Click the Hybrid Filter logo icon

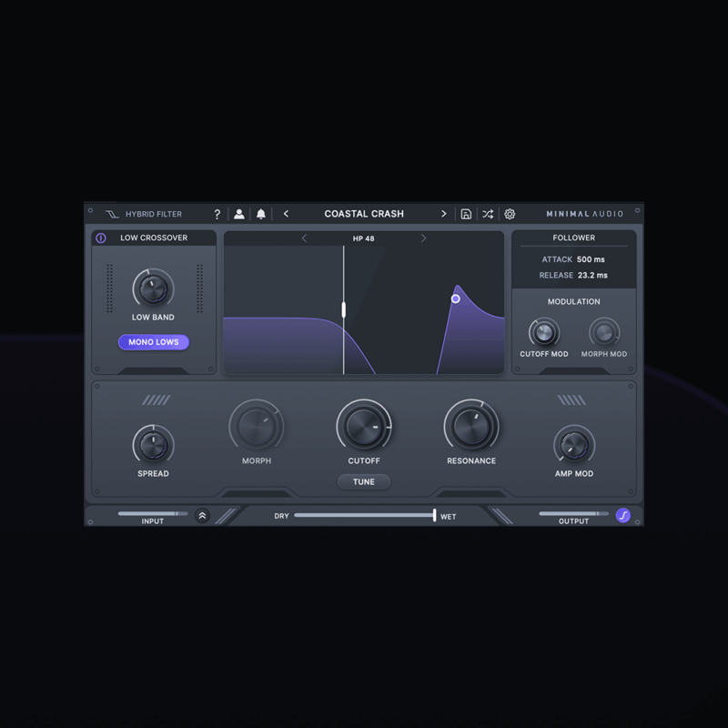112,214
